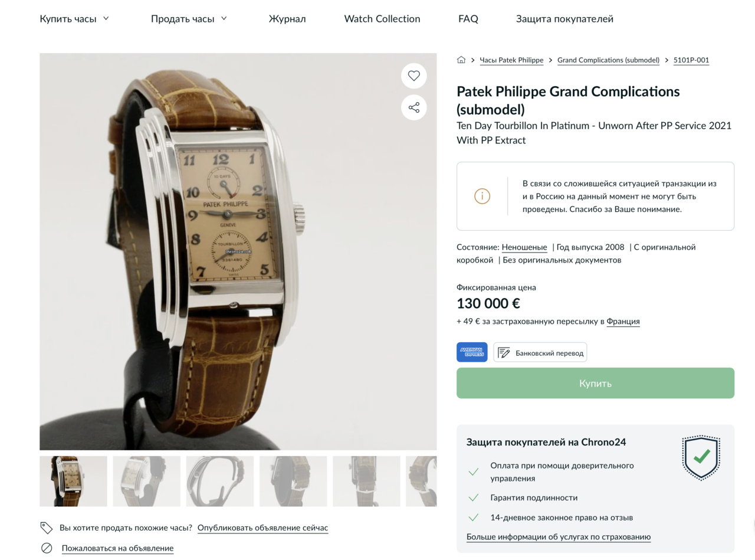Click the Франция shipping country link
Image resolution: width=755 pixels, height=560 pixels.
[x=623, y=322]
